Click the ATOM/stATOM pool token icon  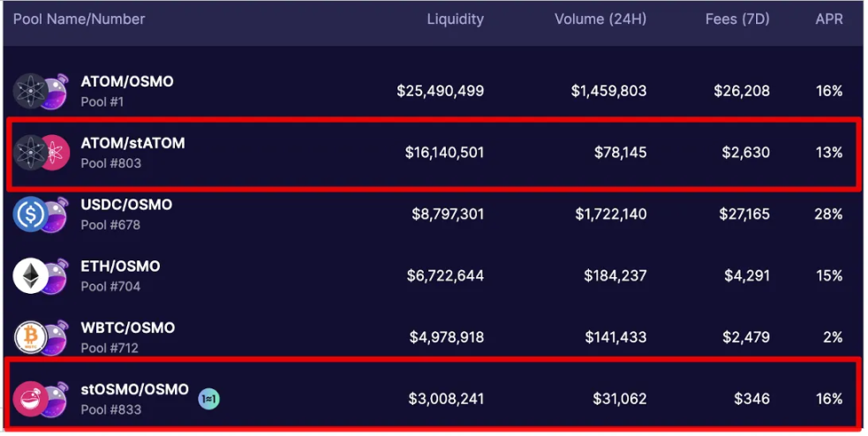pyautogui.click(x=42, y=153)
